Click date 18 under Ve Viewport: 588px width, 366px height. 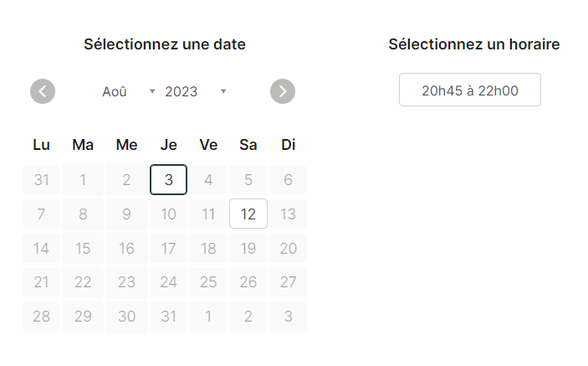point(208,248)
